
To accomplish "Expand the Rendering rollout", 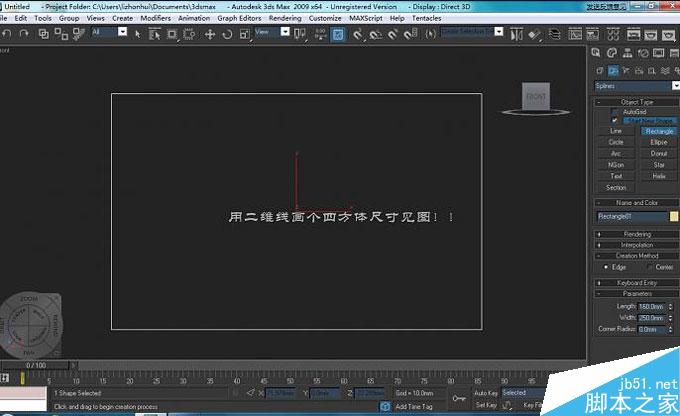I will click(x=636, y=234).
